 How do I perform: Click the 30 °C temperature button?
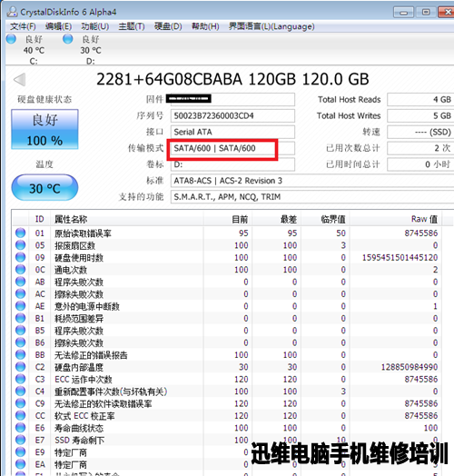coord(44,188)
